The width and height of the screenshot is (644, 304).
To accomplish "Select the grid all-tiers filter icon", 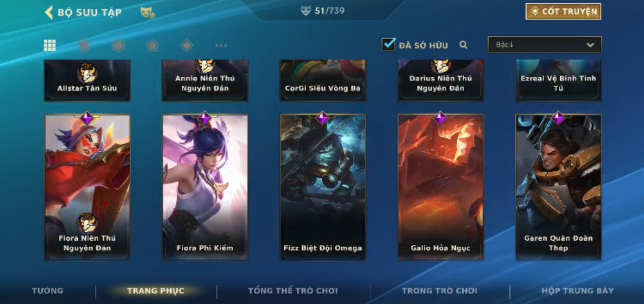I will point(50,45).
